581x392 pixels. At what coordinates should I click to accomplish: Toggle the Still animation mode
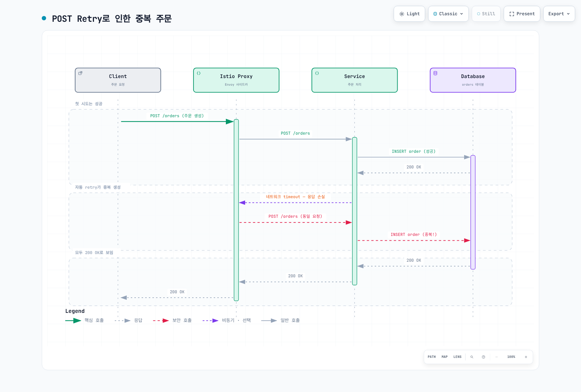pyautogui.click(x=486, y=14)
